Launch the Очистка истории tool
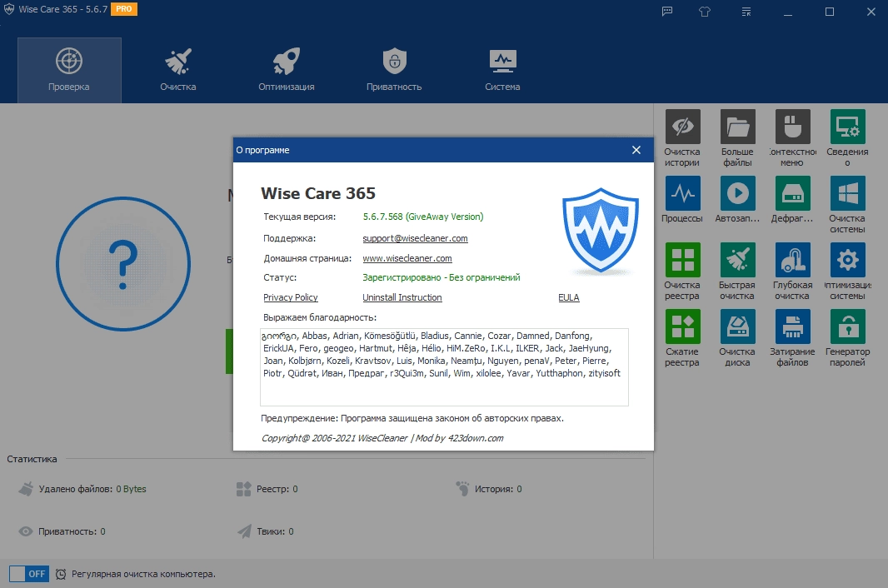 click(x=682, y=138)
